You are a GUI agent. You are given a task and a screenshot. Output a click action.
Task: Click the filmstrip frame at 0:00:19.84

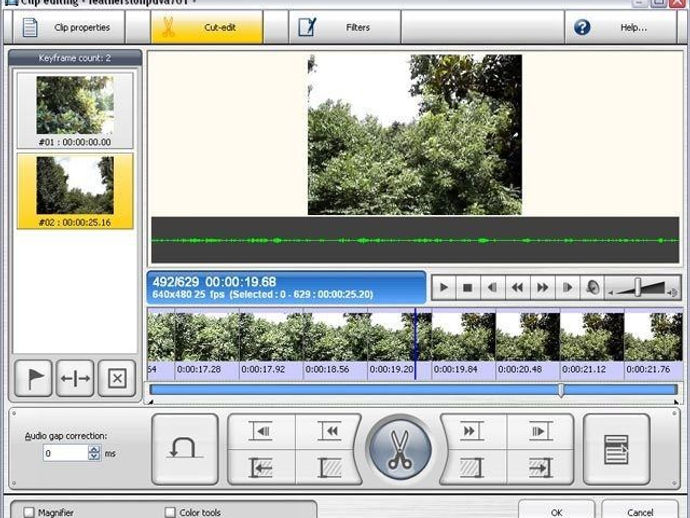tap(464, 337)
